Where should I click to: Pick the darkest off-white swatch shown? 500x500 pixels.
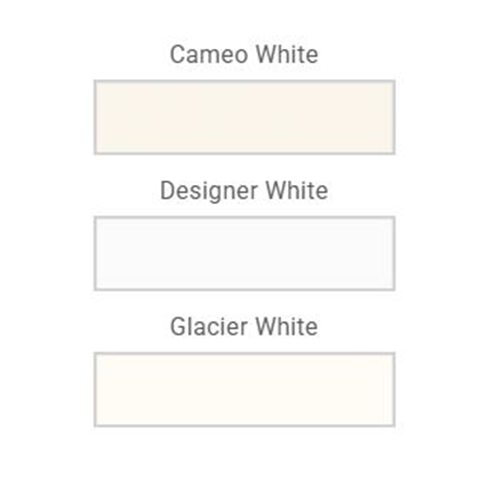(x=244, y=117)
